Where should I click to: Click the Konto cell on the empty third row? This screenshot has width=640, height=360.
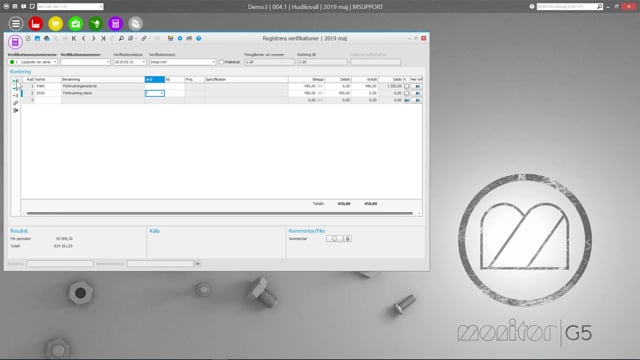(48, 100)
